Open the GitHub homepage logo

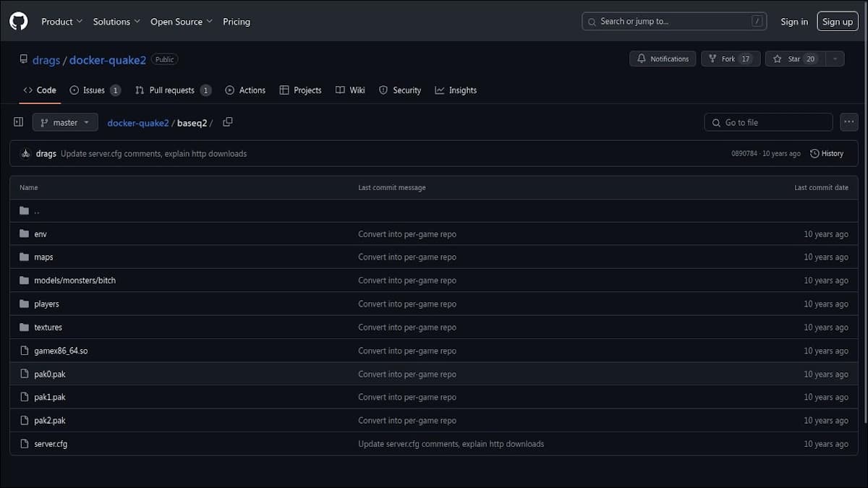coord(18,21)
